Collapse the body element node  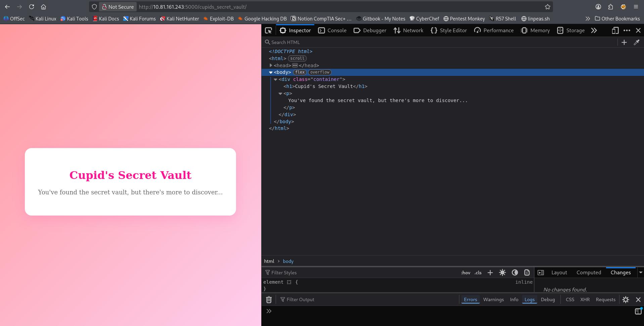pos(271,72)
